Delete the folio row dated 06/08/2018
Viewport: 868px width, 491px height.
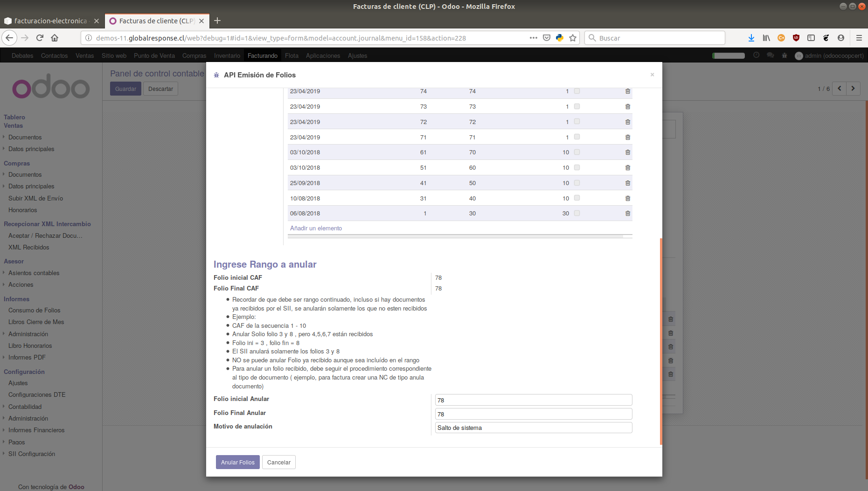click(x=627, y=213)
